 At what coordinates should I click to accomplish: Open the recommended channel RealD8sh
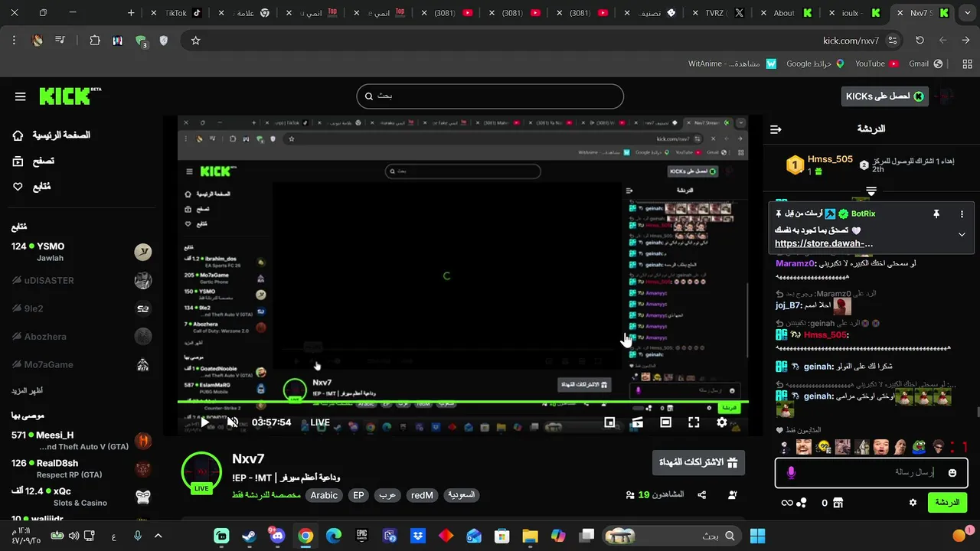point(80,469)
